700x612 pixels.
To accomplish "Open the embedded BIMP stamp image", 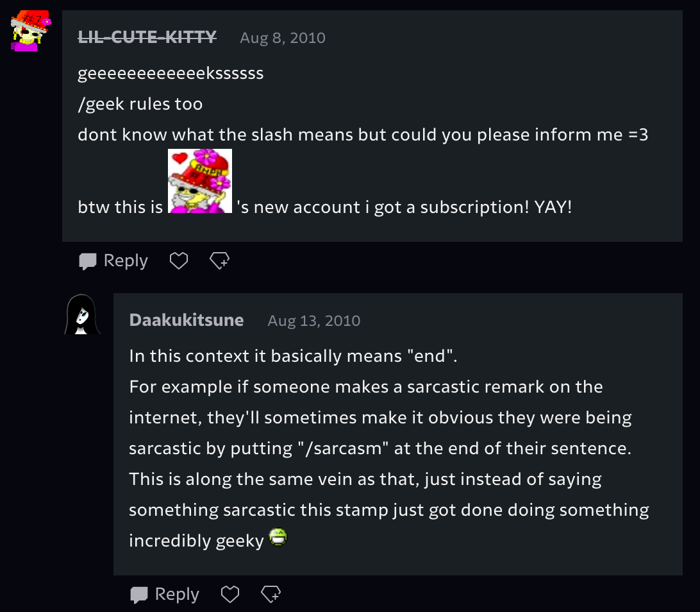I will click(x=200, y=180).
